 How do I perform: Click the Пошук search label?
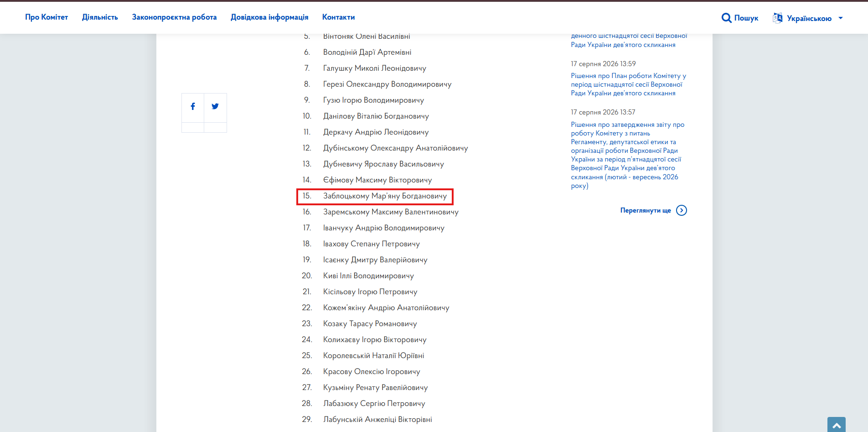click(x=746, y=18)
